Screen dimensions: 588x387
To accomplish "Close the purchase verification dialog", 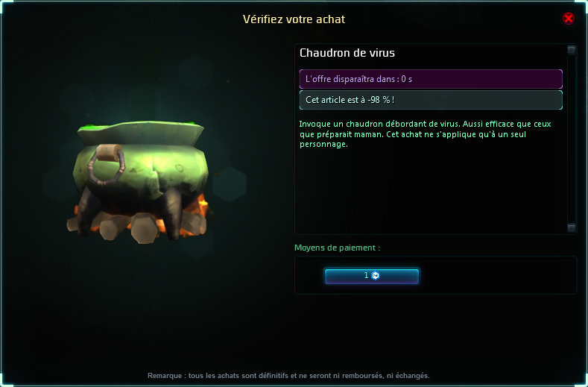I will [569, 19].
